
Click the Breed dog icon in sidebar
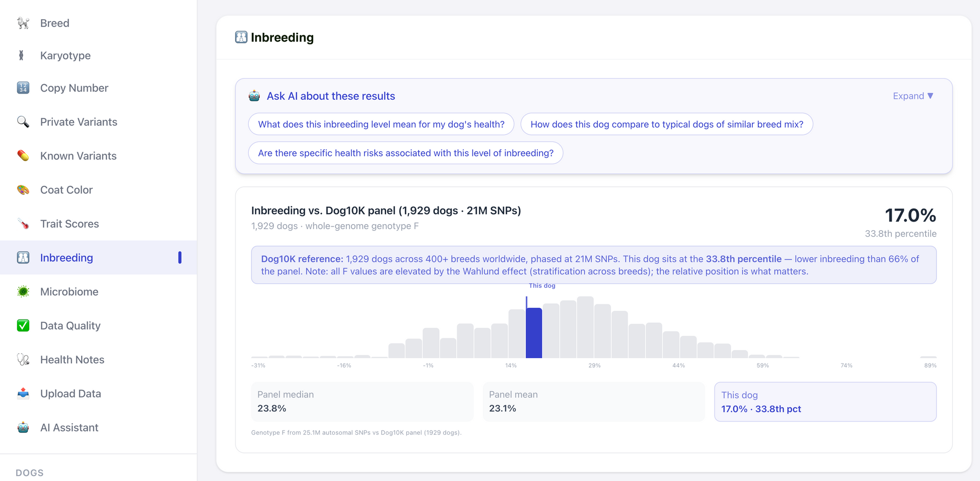tap(23, 23)
